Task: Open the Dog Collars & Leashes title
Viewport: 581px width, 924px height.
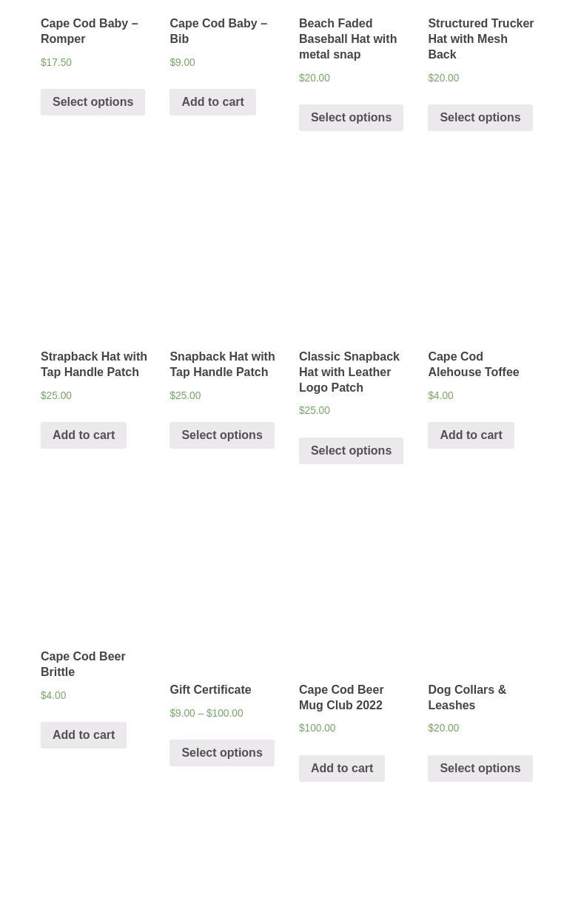Action: (466, 697)
